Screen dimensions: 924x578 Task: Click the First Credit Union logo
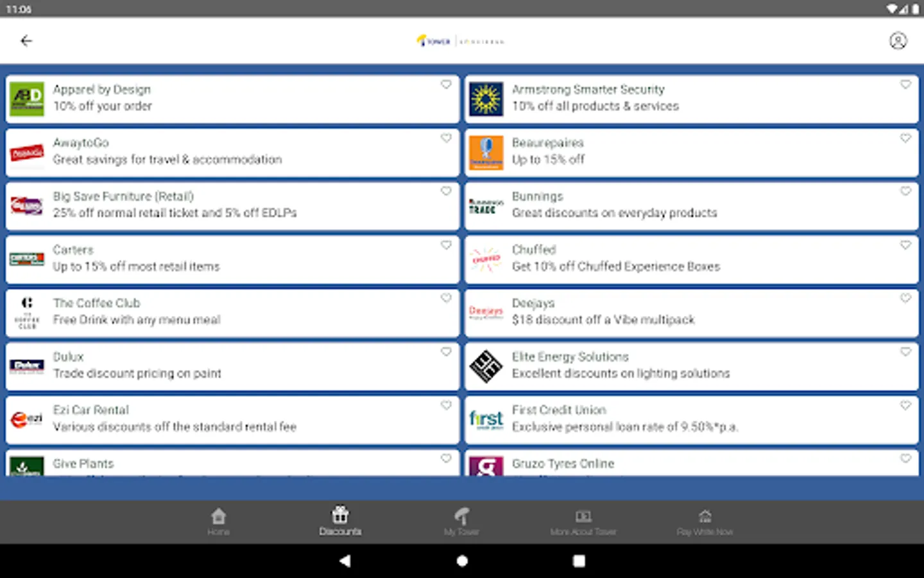click(486, 420)
